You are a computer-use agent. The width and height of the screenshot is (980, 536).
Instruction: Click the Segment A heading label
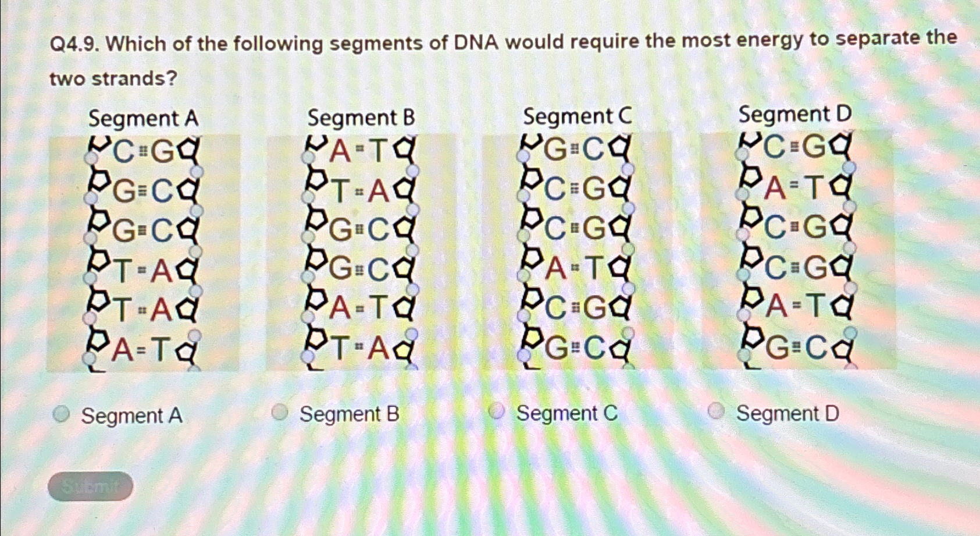[143, 119]
